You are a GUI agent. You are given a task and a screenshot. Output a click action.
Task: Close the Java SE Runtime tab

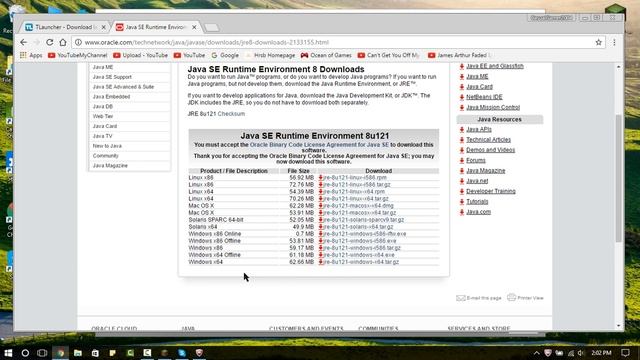pyautogui.click(x=194, y=27)
